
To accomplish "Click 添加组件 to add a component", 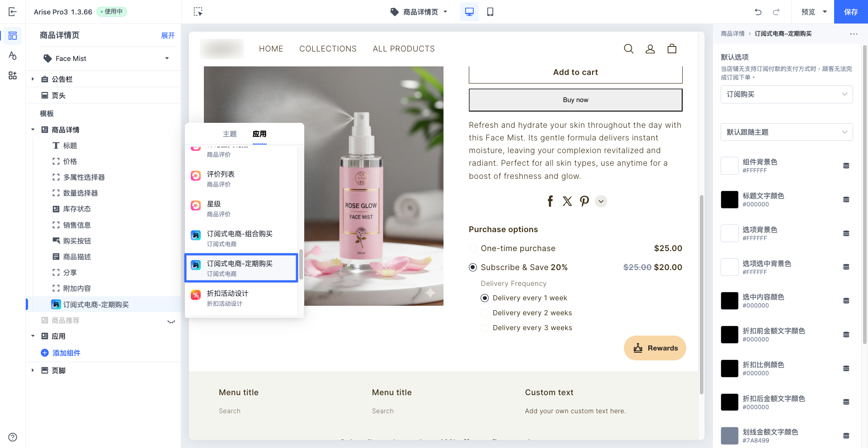I will tap(61, 353).
